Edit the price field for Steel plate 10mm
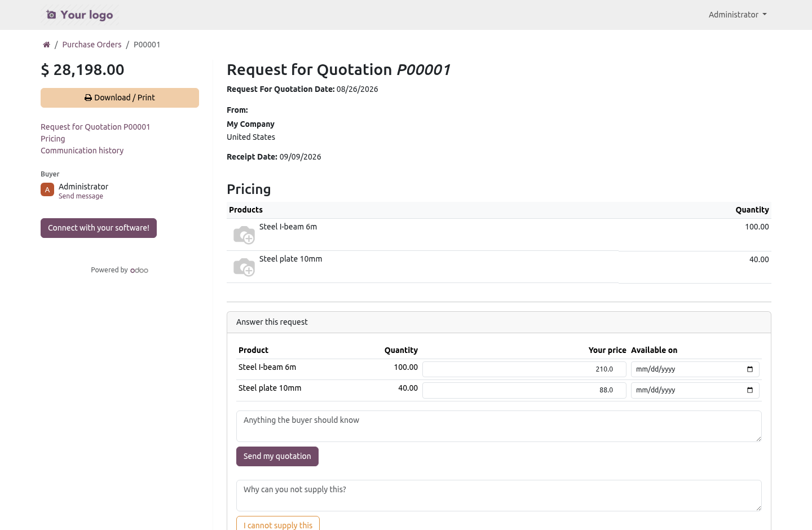 [x=524, y=390]
